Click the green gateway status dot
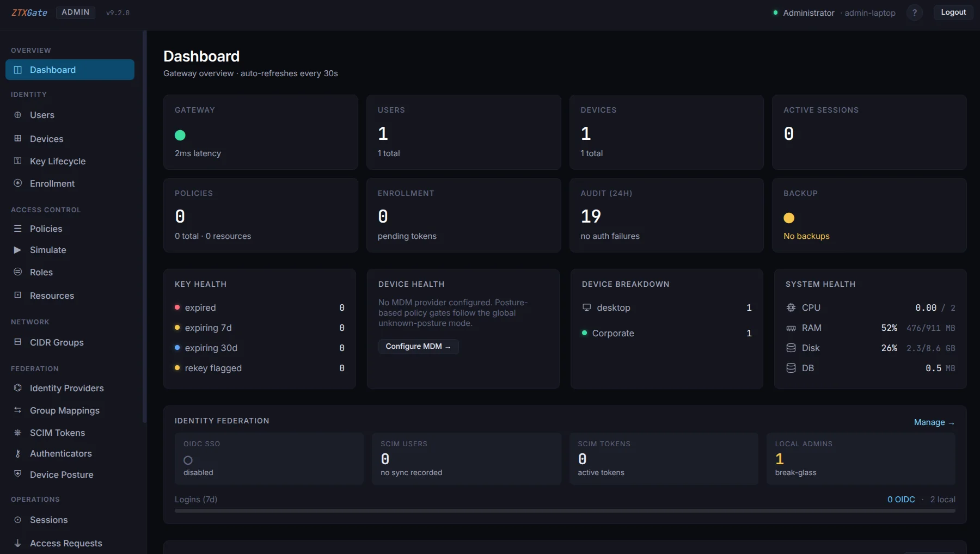980x554 pixels. (x=180, y=135)
